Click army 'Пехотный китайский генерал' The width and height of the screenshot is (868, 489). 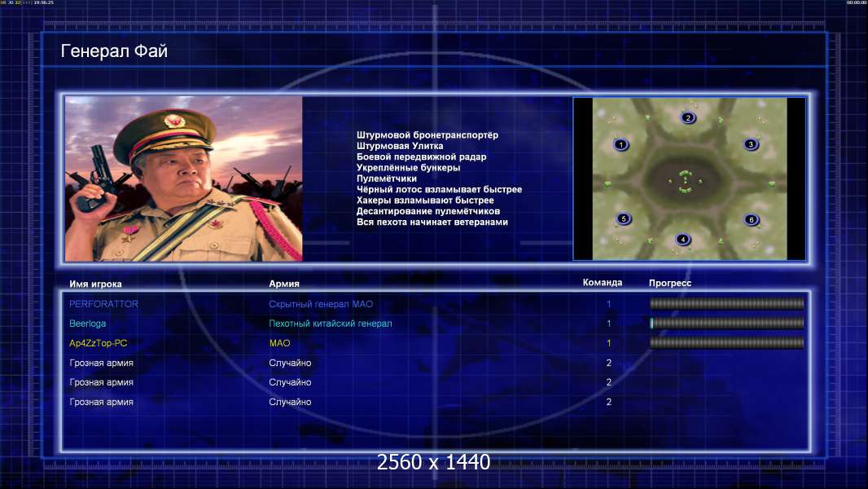tap(330, 324)
